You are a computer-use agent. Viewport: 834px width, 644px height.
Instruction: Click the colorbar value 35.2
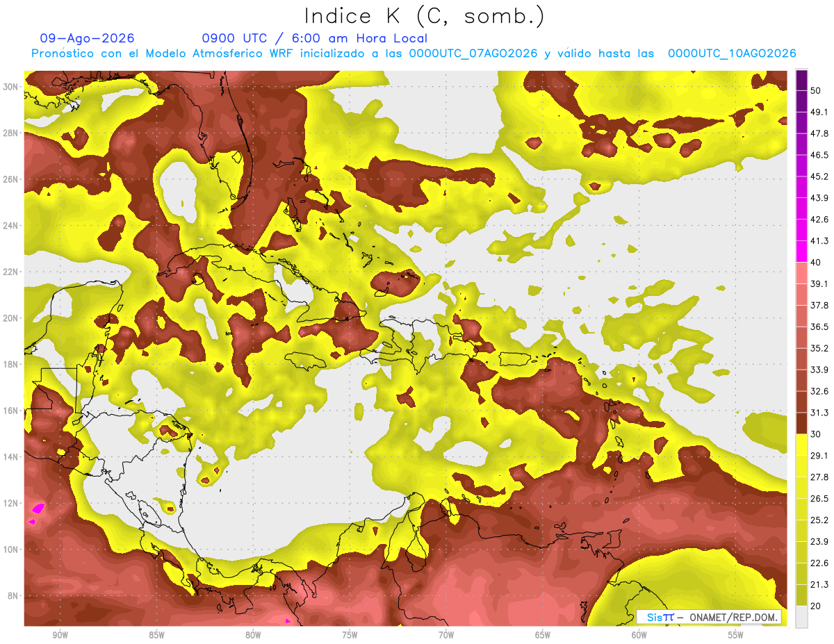(x=819, y=348)
